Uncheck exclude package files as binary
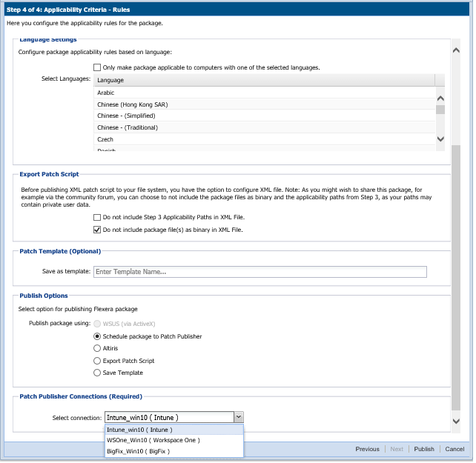This screenshot has width=476, height=463. coord(97,230)
